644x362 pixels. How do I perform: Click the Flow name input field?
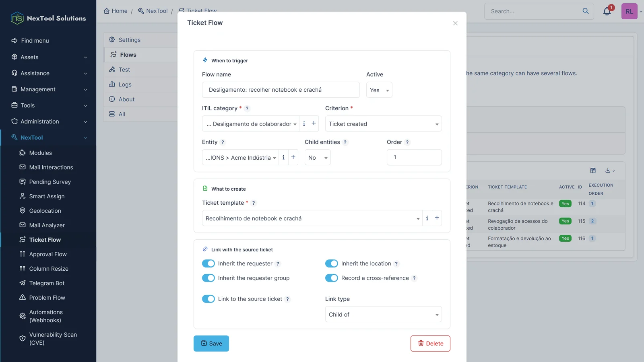281,90
